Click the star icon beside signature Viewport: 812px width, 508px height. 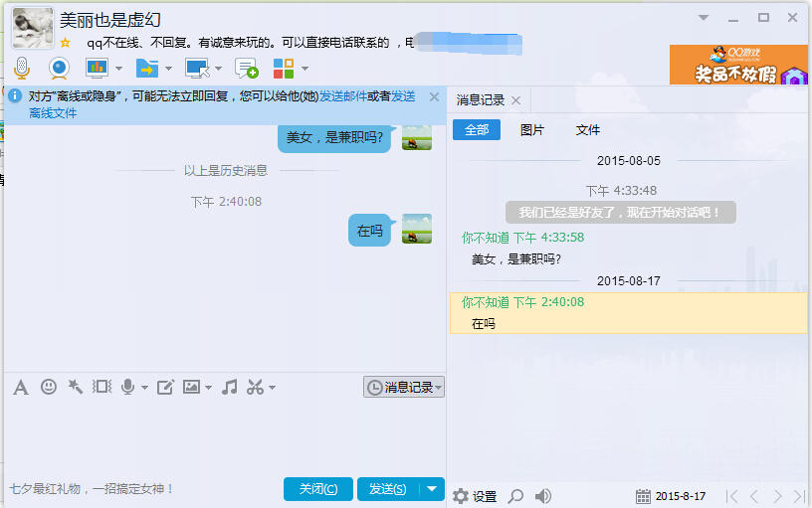(66, 43)
